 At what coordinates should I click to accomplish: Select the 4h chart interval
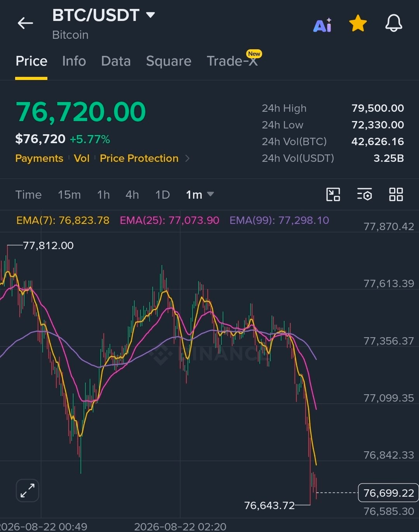(132, 194)
